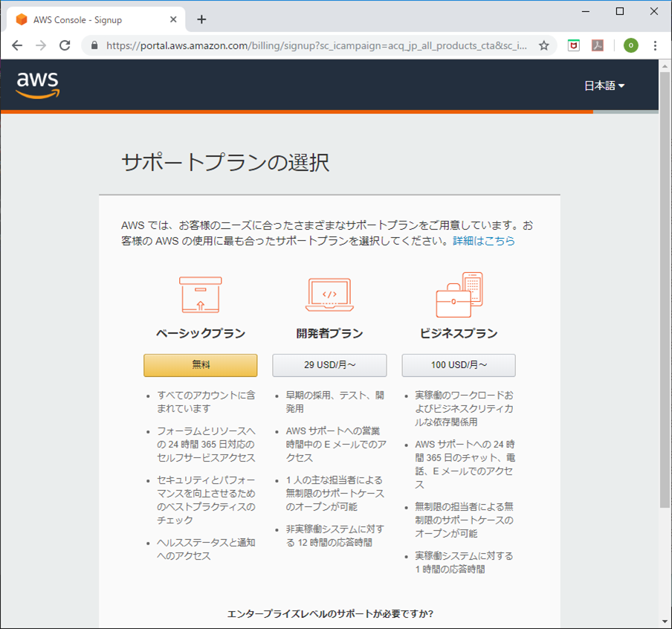Image resolution: width=672 pixels, height=629 pixels.
Task: Click the scrollbar down arrow
Action: (665, 622)
